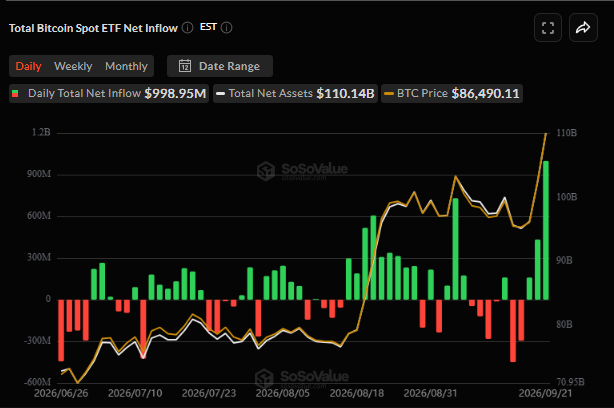
Task: Toggle Daily Total Net Inflow series
Action: (x=109, y=94)
